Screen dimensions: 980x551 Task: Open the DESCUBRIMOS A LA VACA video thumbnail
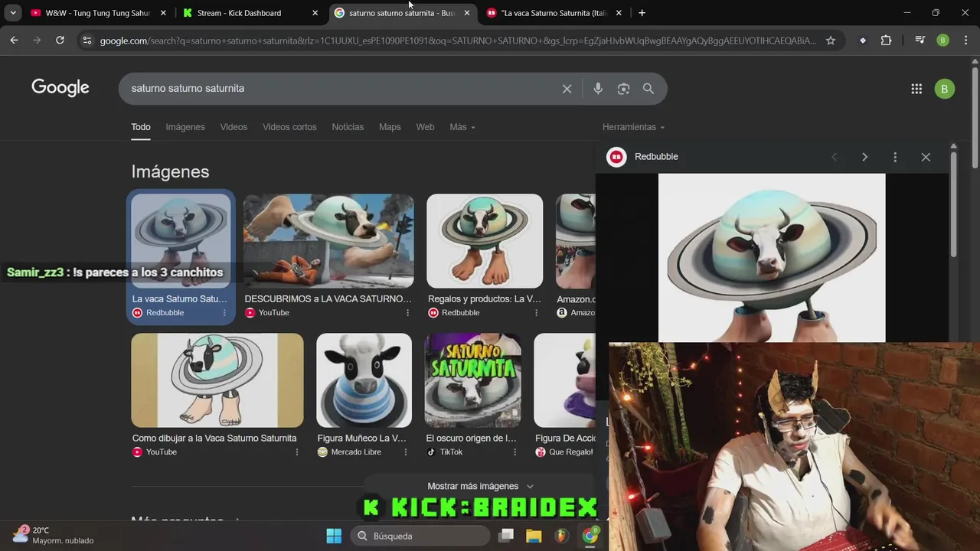[x=328, y=241]
